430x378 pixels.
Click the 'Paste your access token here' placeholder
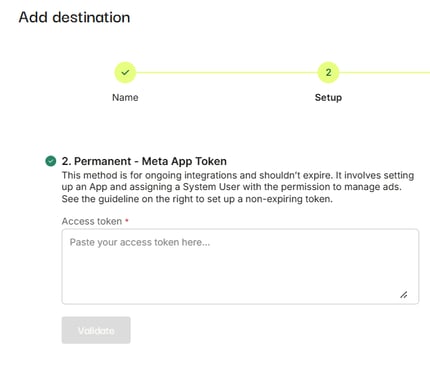point(140,242)
